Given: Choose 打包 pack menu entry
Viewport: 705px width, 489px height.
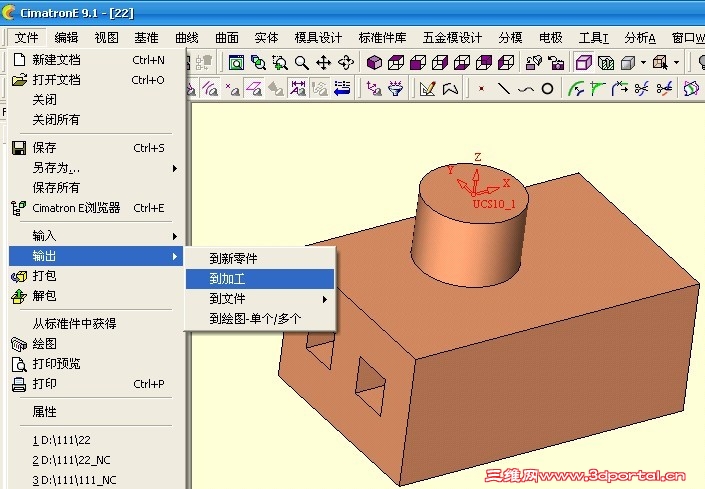Looking at the screenshot, I should click(95, 276).
